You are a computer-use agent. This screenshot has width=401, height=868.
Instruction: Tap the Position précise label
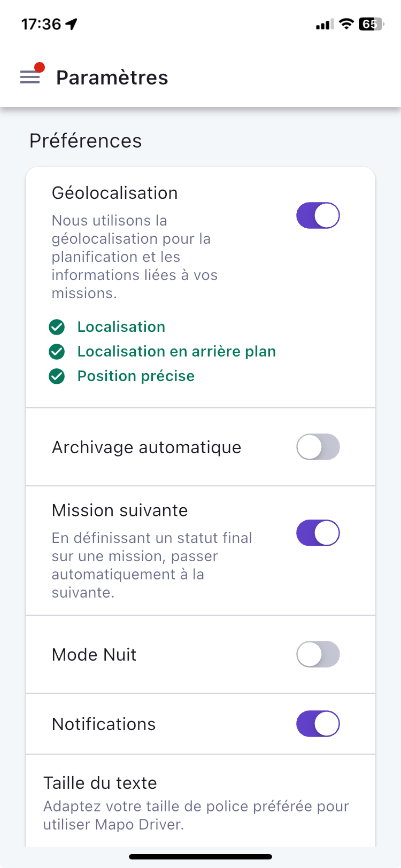[x=136, y=376]
